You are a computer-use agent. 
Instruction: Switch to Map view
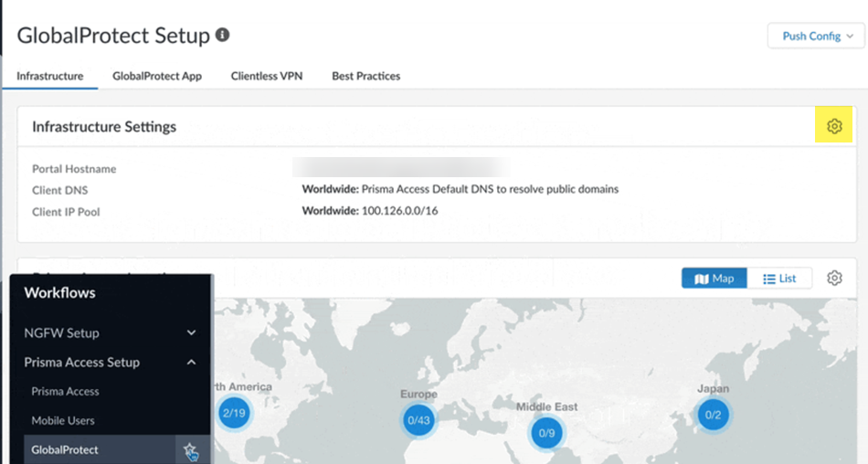pyautogui.click(x=715, y=279)
